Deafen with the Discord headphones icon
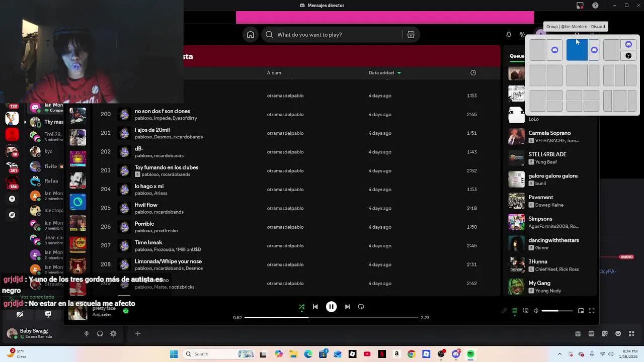Viewport: 644px width, 362px height. 100,333
